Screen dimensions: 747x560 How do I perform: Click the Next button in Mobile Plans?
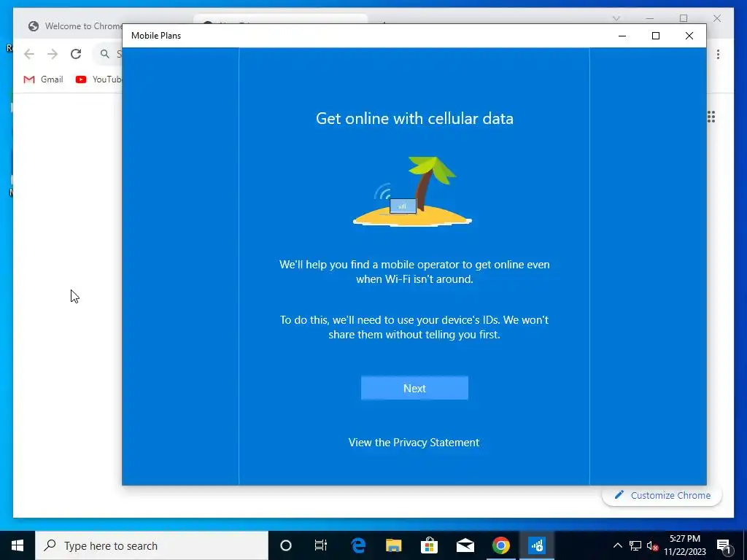click(414, 388)
